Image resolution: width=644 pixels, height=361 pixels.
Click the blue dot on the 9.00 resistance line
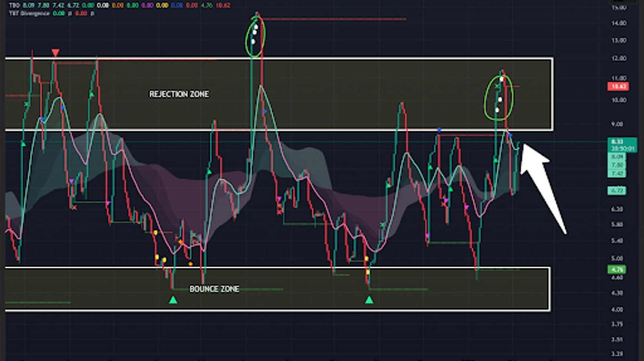[439, 130]
